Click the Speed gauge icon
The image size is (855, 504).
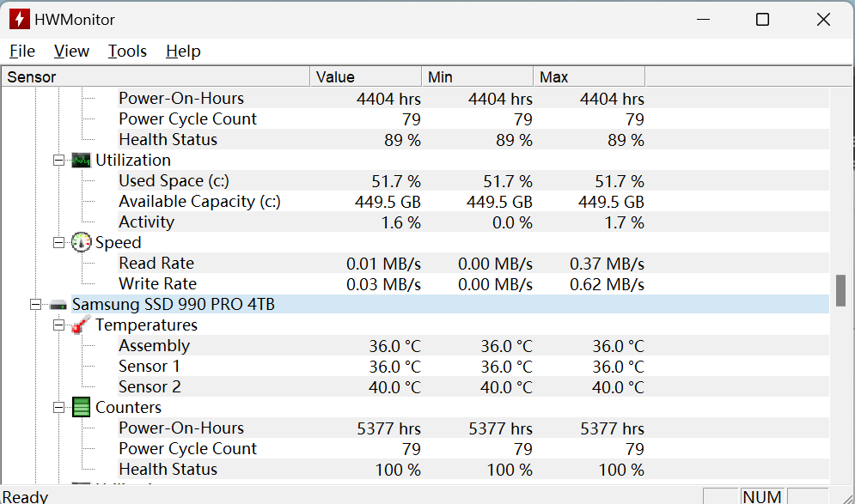(82, 243)
